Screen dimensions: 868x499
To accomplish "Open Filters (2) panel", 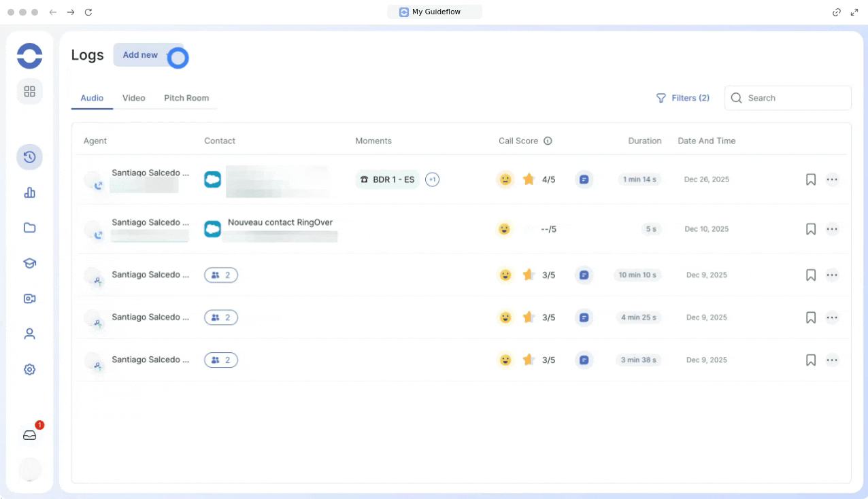I will [x=682, y=98].
